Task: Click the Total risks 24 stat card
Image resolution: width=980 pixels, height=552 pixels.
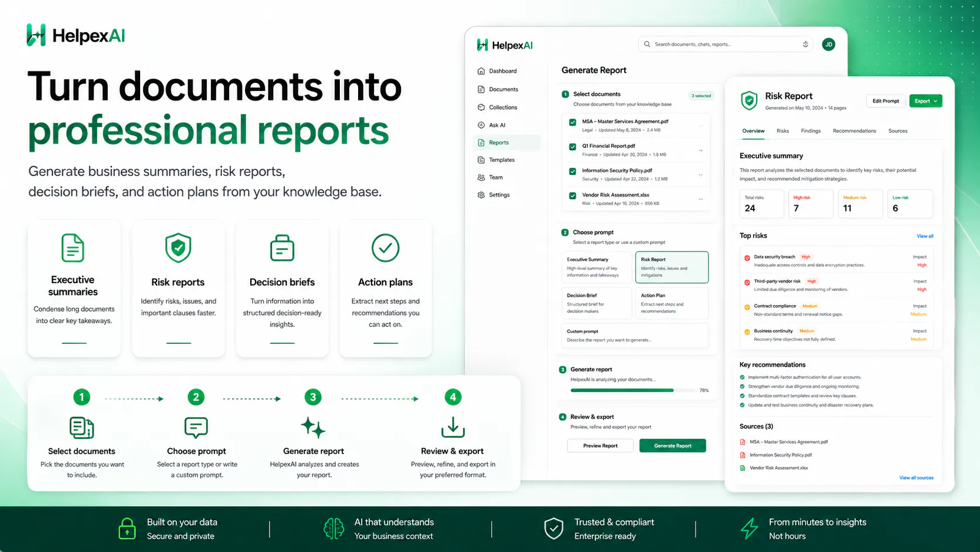Action: point(761,204)
